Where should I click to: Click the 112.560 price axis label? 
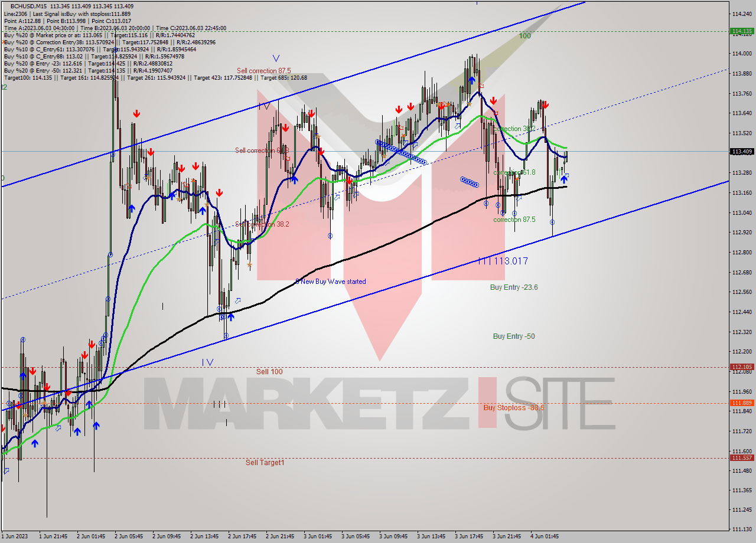coord(741,292)
